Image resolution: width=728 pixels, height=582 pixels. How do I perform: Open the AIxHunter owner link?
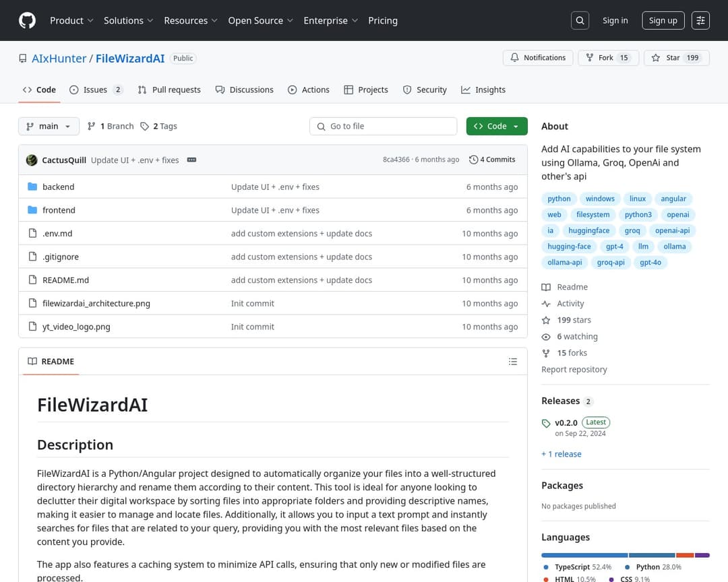click(59, 59)
